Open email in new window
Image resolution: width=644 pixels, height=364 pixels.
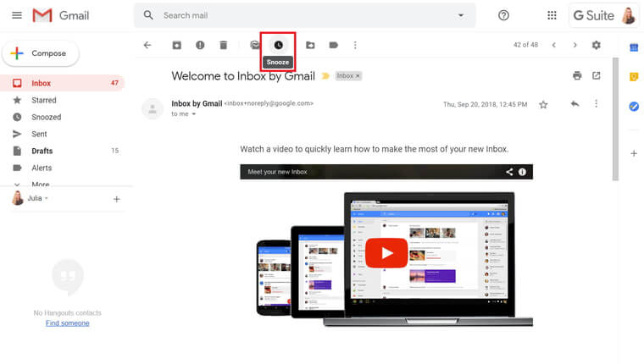(596, 75)
